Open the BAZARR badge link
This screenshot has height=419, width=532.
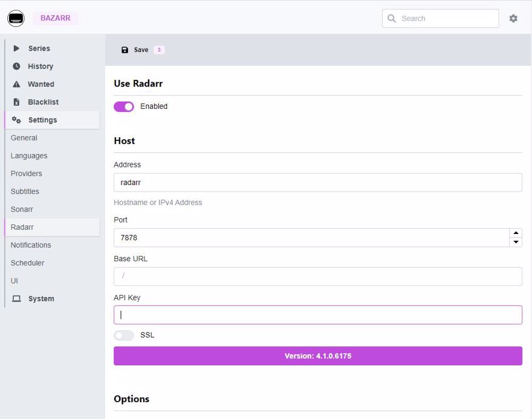55,18
